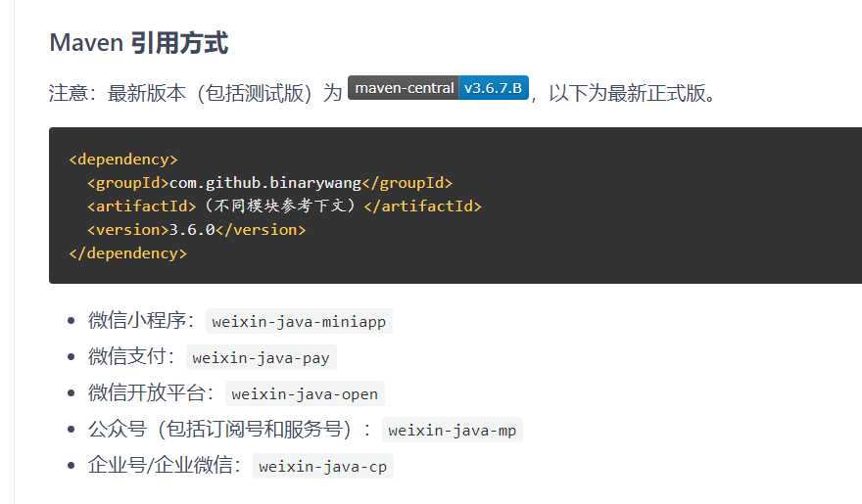Select the weixin-java-miniapp code label
Screen dimensions: 862x504
(x=299, y=321)
